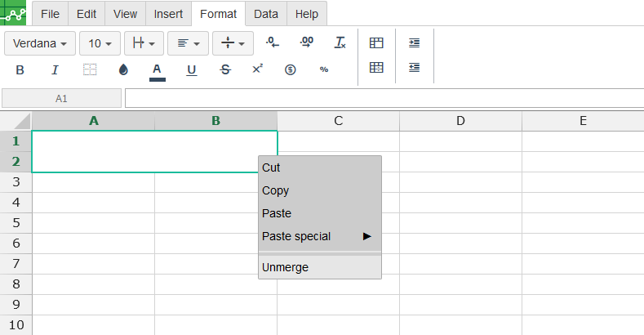Toggle bold formatting
Screen dimensions: 644x335
[20, 70]
